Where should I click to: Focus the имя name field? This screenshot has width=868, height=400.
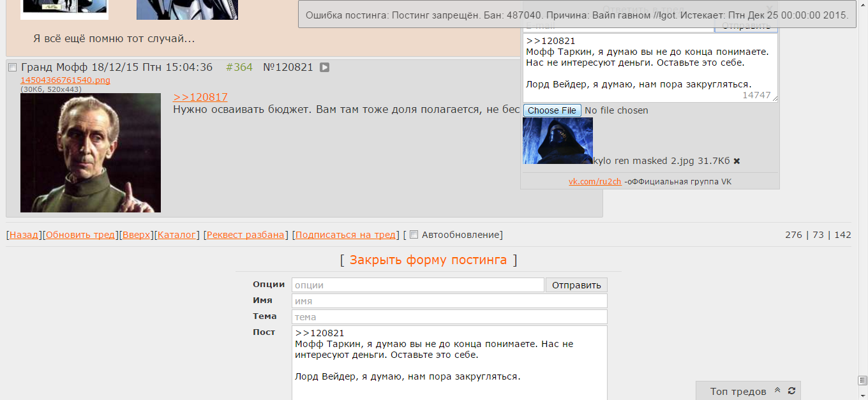450,301
